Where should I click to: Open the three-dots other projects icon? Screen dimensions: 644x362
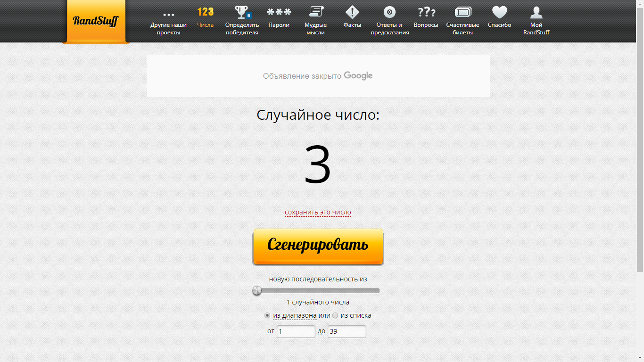pyautogui.click(x=168, y=15)
